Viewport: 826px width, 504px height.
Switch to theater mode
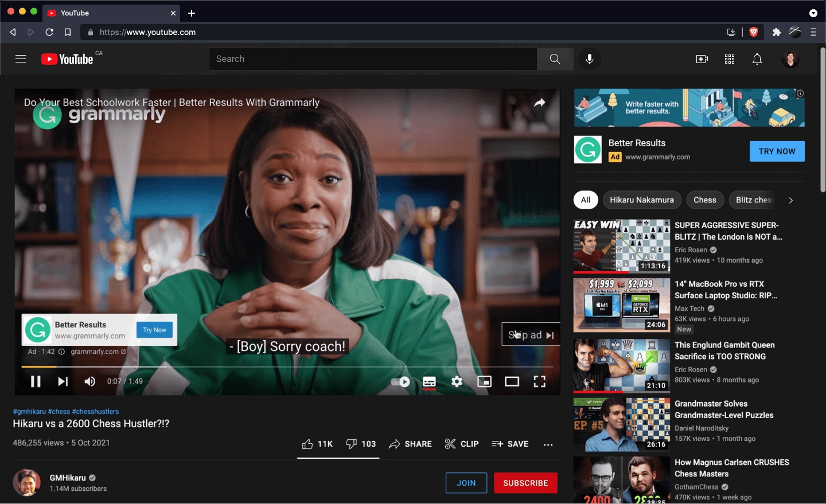point(512,381)
